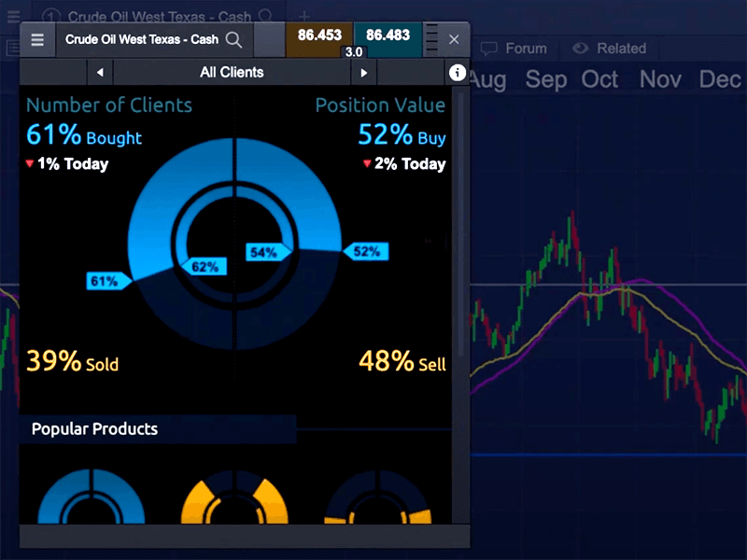Click the Popular Products heading
This screenshot has height=560, width=747.
coord(94,429)
